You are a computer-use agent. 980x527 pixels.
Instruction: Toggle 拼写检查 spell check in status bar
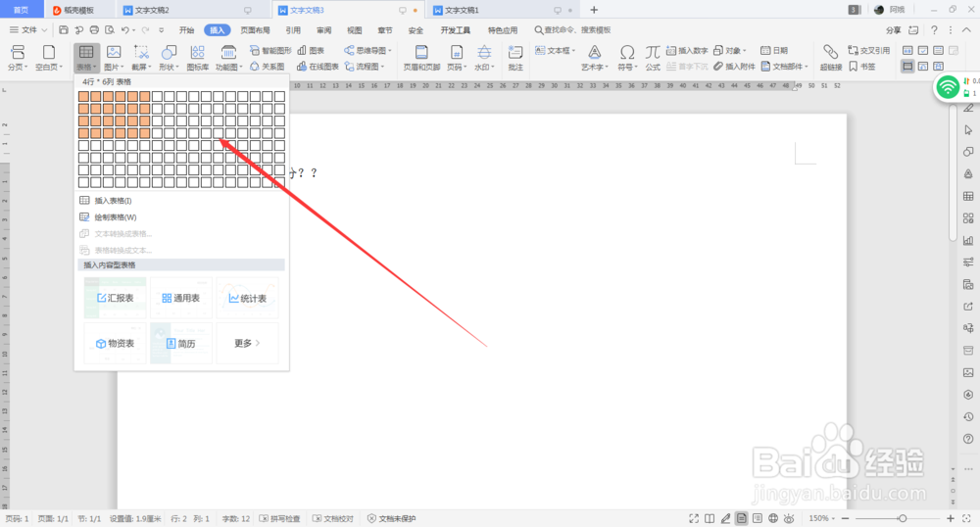280,518
